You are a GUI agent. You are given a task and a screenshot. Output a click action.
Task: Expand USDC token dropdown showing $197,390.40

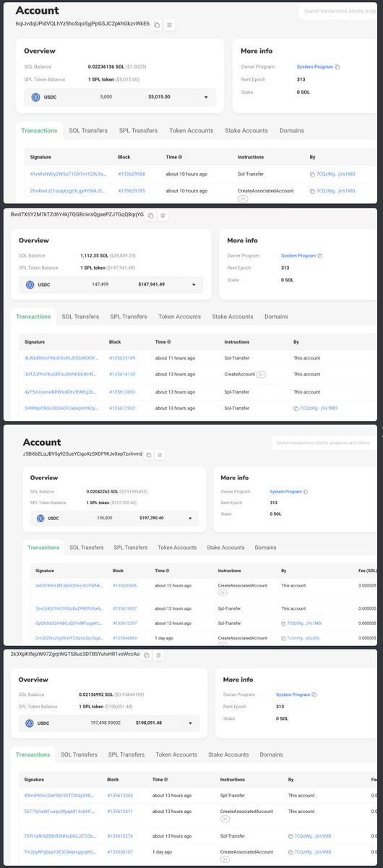point(189,518)
